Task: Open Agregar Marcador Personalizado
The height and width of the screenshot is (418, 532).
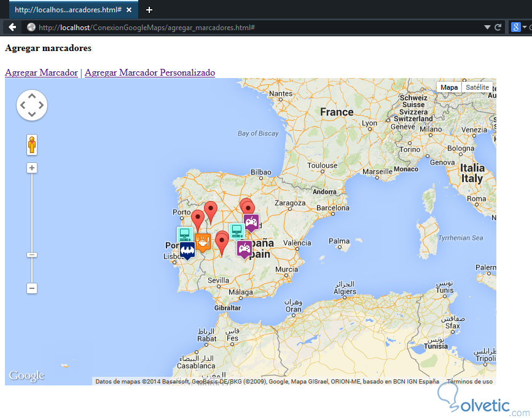Action: click(149, 73)
